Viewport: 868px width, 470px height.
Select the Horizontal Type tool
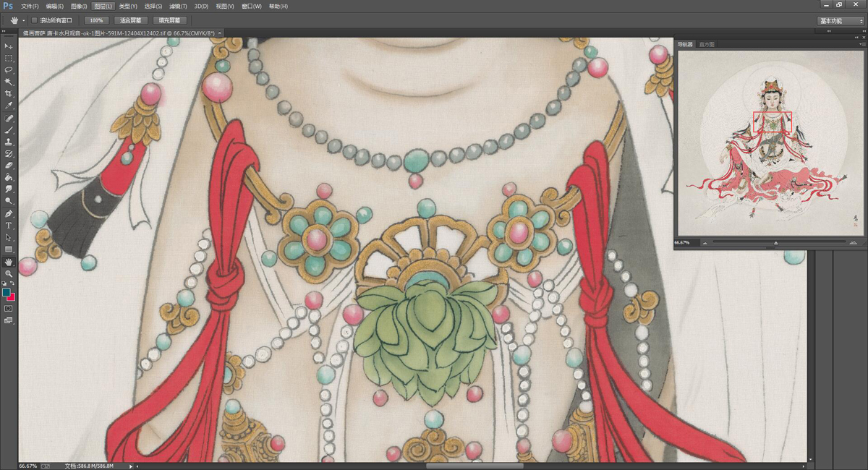click(9, 226)
